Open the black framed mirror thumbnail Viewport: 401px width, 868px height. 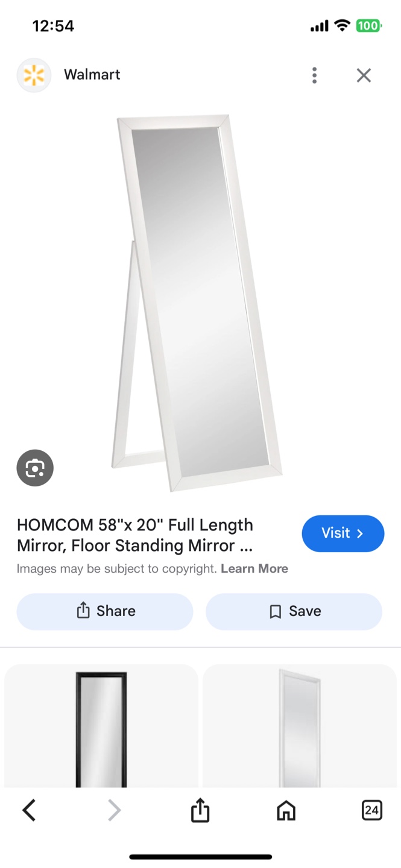tap(101, 726)
